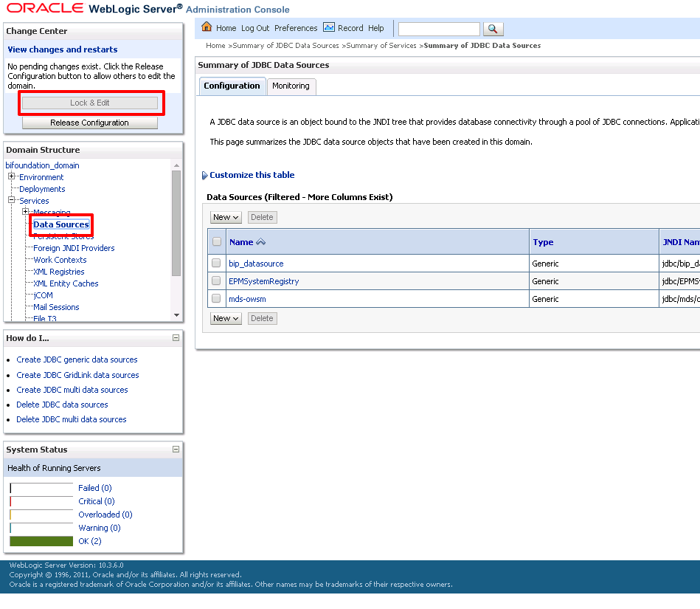This screenshot has width=700, height=609.
Task: Click the console search input field
Action: (x=439, y=29)
